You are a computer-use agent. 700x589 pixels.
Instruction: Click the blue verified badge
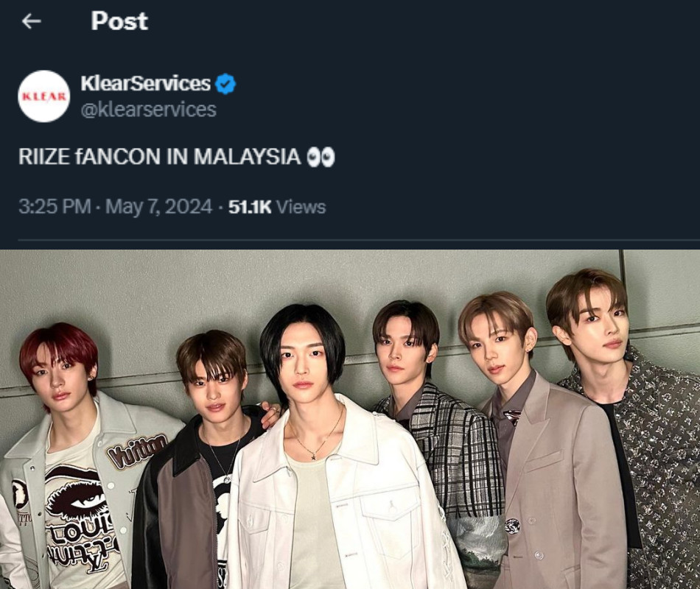(x=225, y=84)
